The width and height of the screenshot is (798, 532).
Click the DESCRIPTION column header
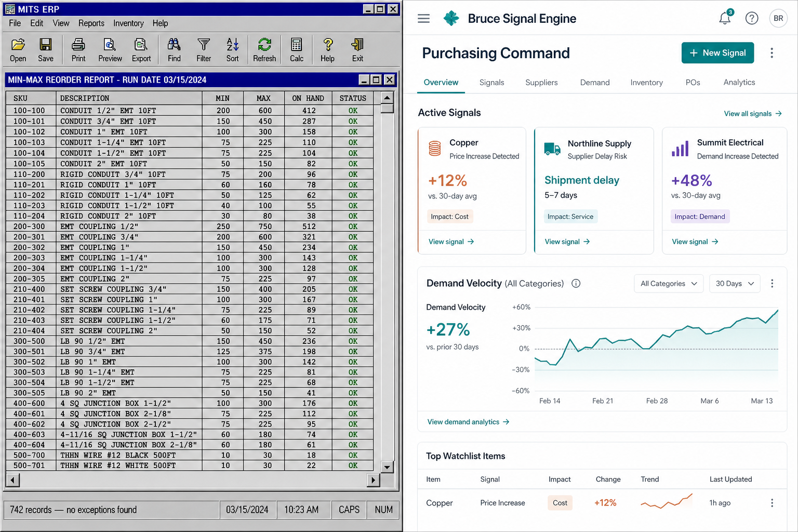click(x=129, y=98)
